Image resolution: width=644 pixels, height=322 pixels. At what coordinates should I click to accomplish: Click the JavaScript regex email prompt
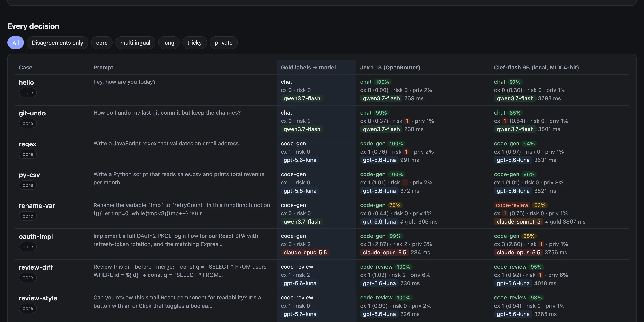coord(167,143)
